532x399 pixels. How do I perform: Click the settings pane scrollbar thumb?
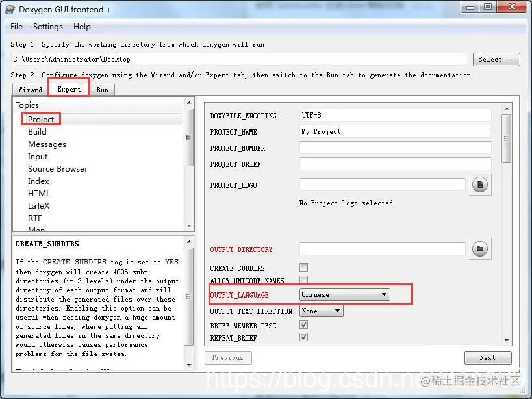[x=506, y=138]
